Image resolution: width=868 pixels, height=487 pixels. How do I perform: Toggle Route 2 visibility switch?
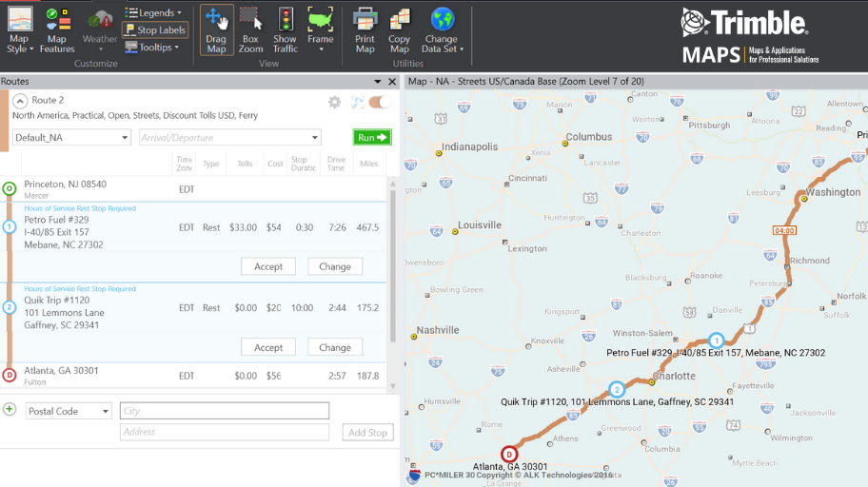coord(381,102)
